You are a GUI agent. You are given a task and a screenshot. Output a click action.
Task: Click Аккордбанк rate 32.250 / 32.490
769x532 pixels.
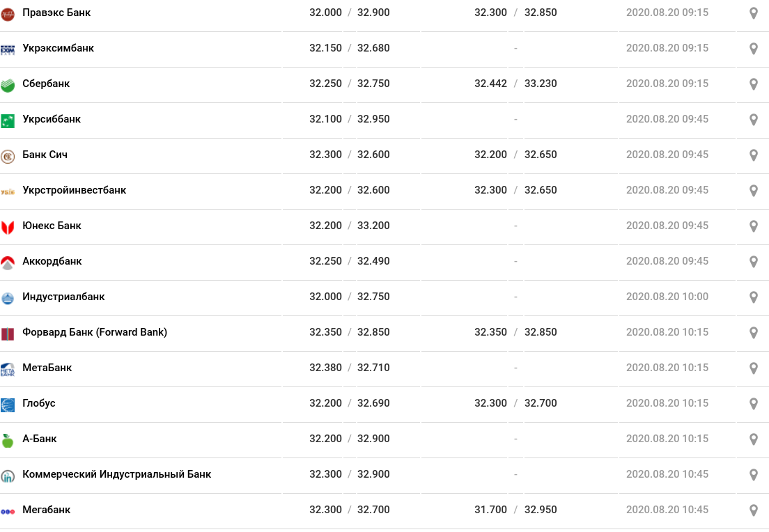(x=349, y=261)
